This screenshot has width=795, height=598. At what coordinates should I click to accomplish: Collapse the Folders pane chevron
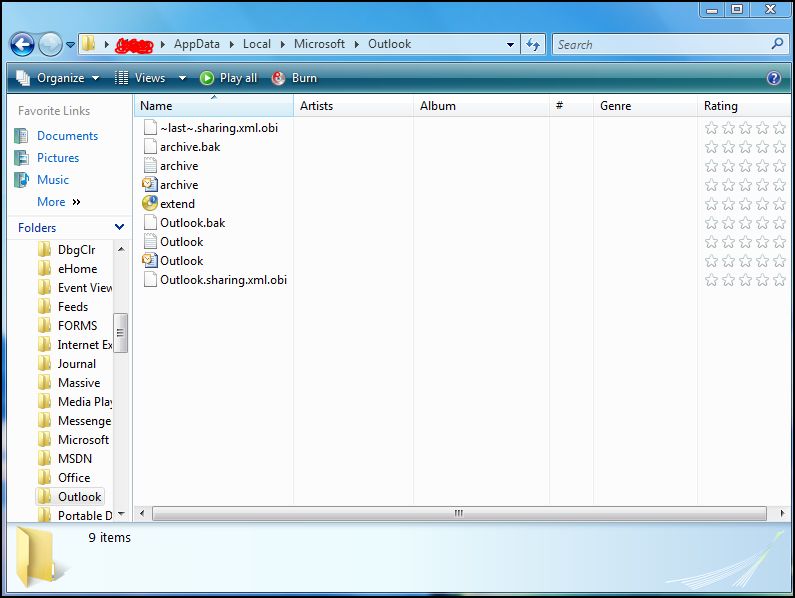pyautogui.click(x=120, y=227)
